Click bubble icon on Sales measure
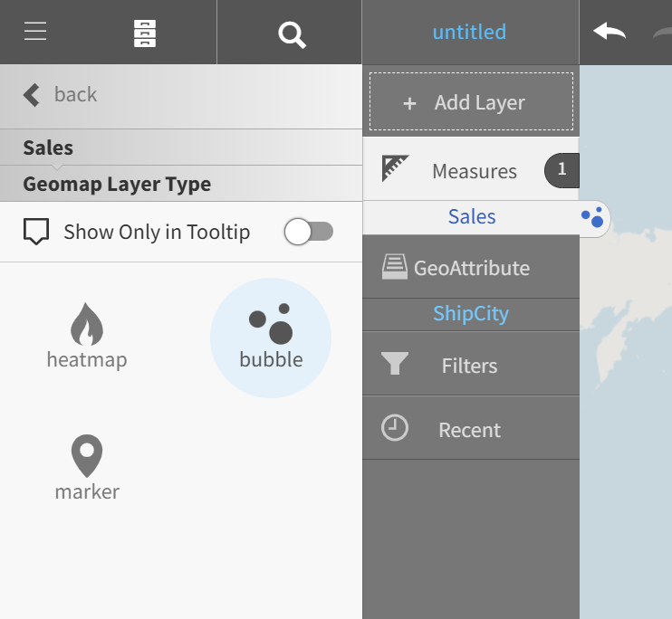 pos(592,217)
